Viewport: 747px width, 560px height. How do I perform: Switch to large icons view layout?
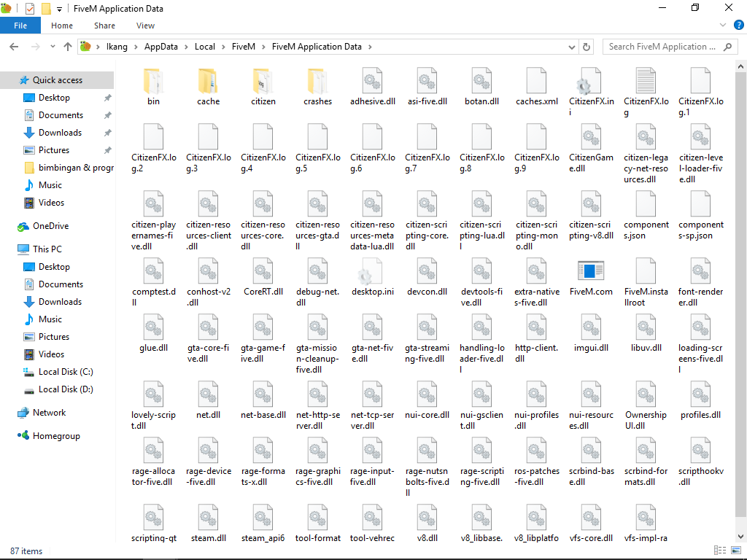[x=737, y=551]
